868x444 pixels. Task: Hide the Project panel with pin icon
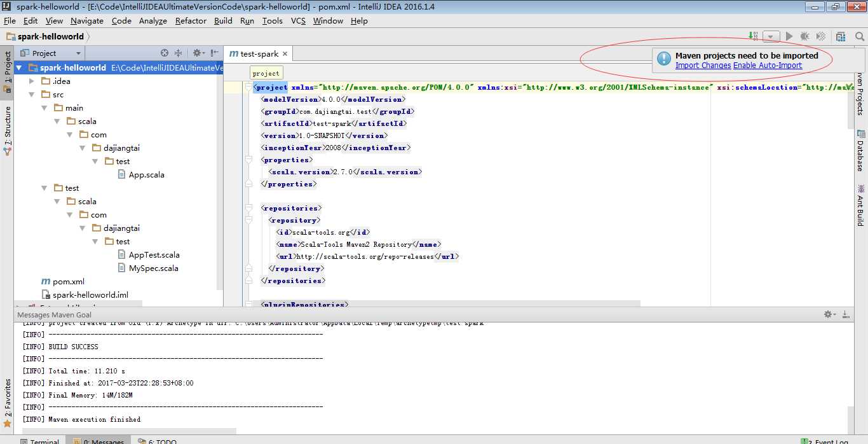[214, 53]
